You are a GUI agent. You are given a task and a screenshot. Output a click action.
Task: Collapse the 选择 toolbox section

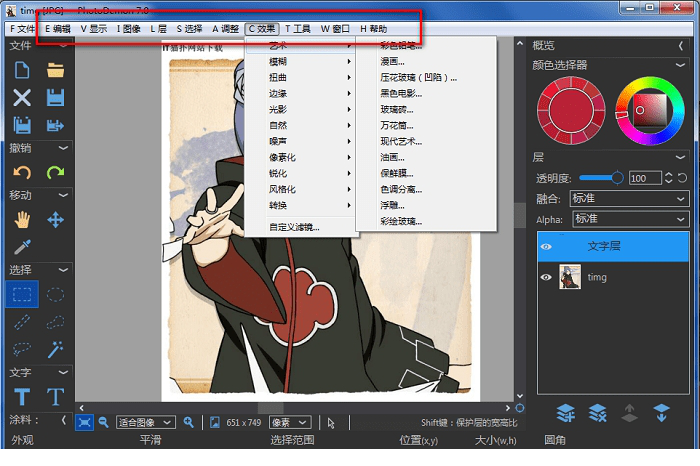coord(63,270)
